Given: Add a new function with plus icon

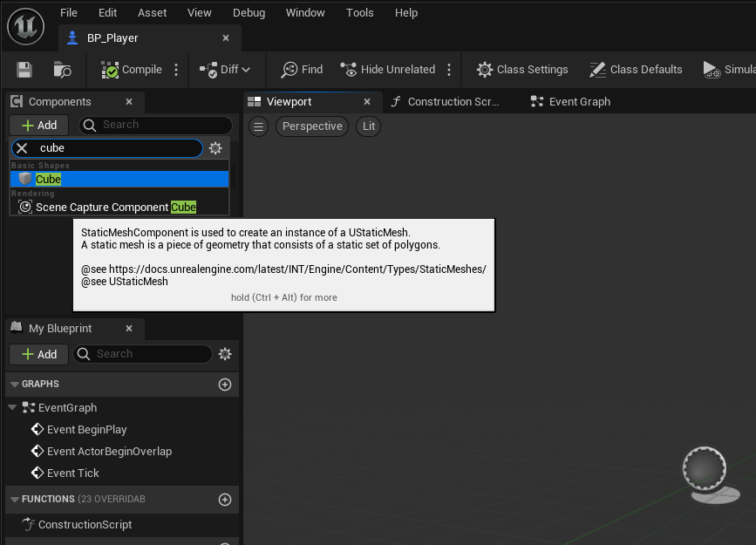Looking at the screenshot, I should pyautogui.click(x=225, y=500).
